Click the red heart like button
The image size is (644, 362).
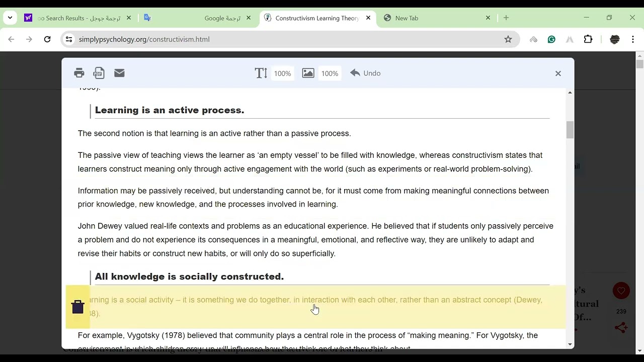click(x=621, y=291)
